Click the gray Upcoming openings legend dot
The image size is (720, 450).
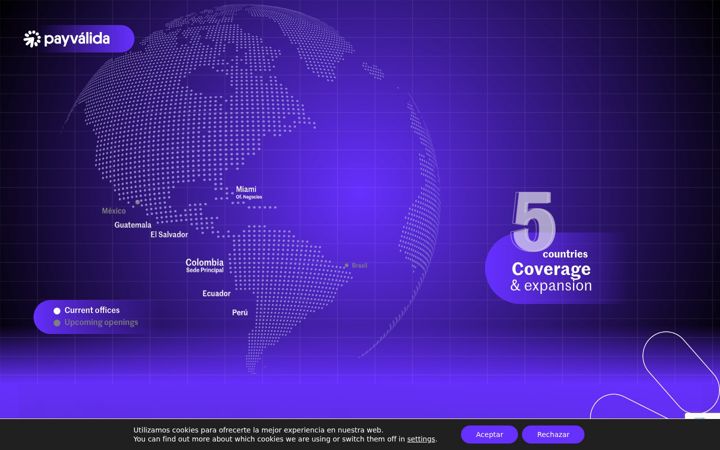click(x=57, y=323)
